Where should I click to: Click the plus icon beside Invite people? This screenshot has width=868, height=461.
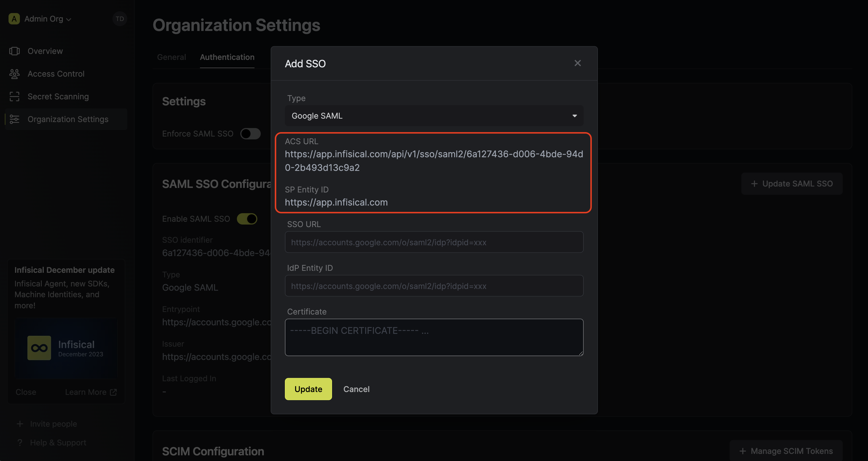[20, 424]
